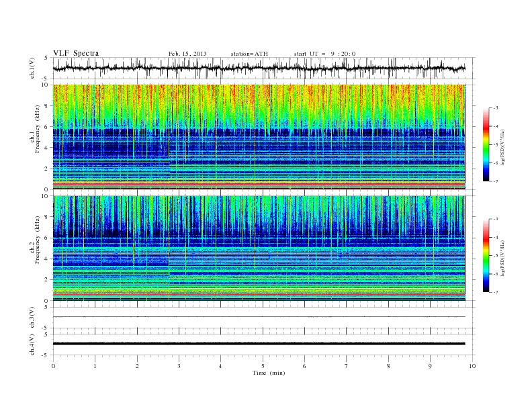Viewport: 532px width, 411px height.
Task: Click the ch.3 flat voltage trace
Action: pyautogui.click(x=259, y=317)
